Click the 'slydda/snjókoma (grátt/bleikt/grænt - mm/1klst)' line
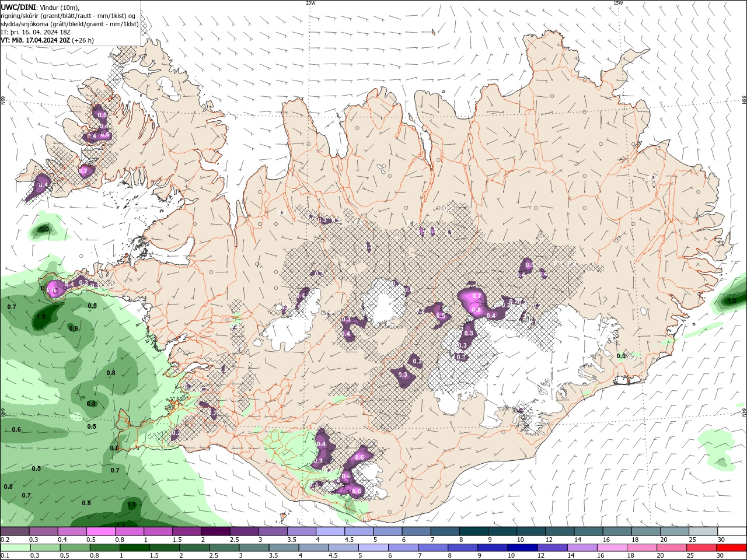This screenshot has width=747, height=560. pyautogui.click(x=69, y=24)
